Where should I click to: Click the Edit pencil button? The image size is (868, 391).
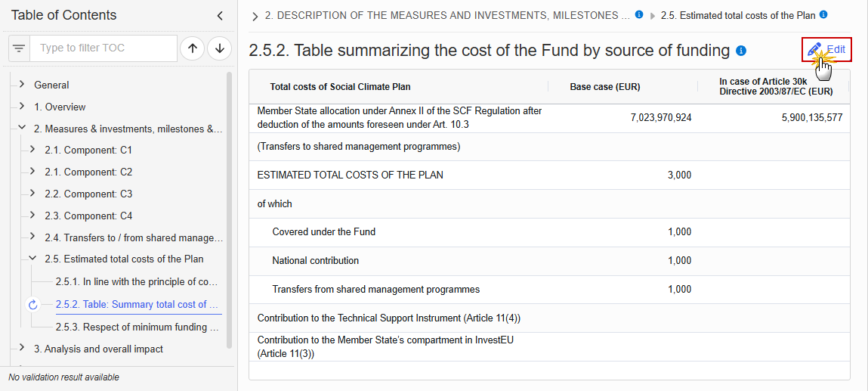(826, 49)
